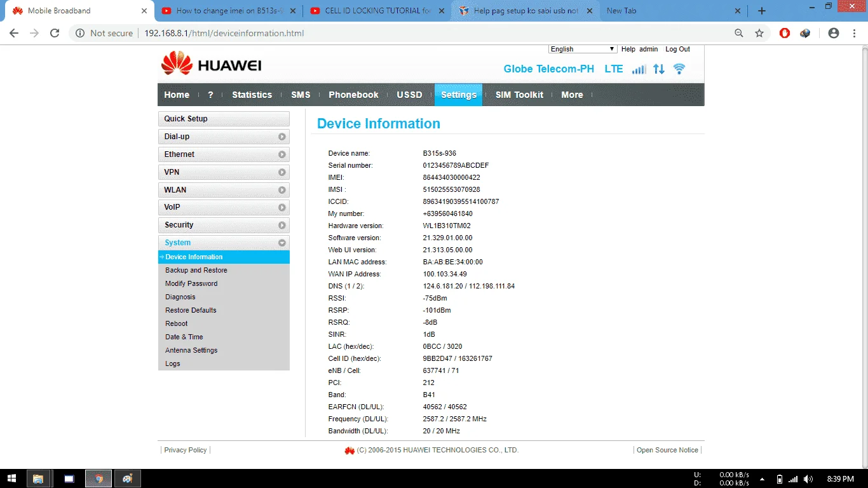Click the Not secure site info icon
The width and height of the screenshot is (868, 488).
coord(80,33)
